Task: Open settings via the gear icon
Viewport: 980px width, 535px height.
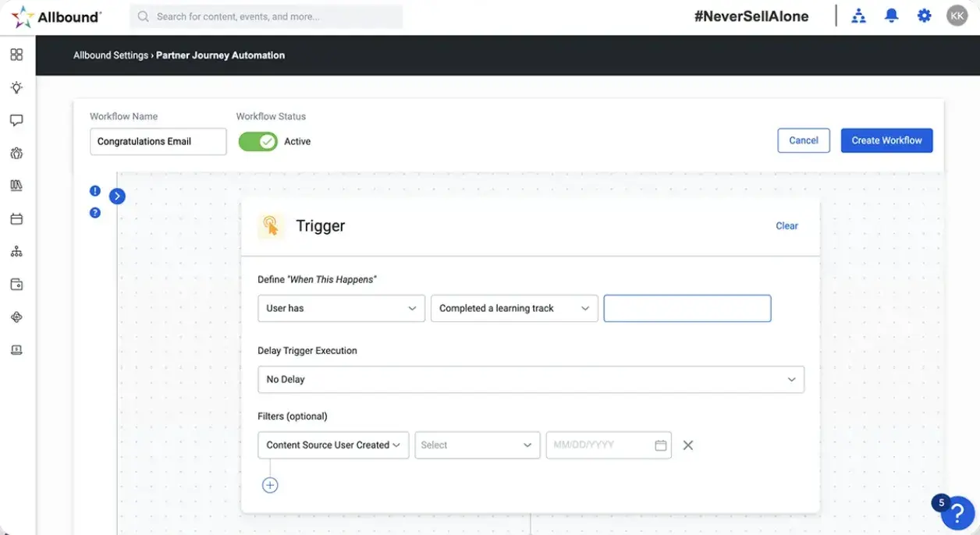Action: (924, 16)
